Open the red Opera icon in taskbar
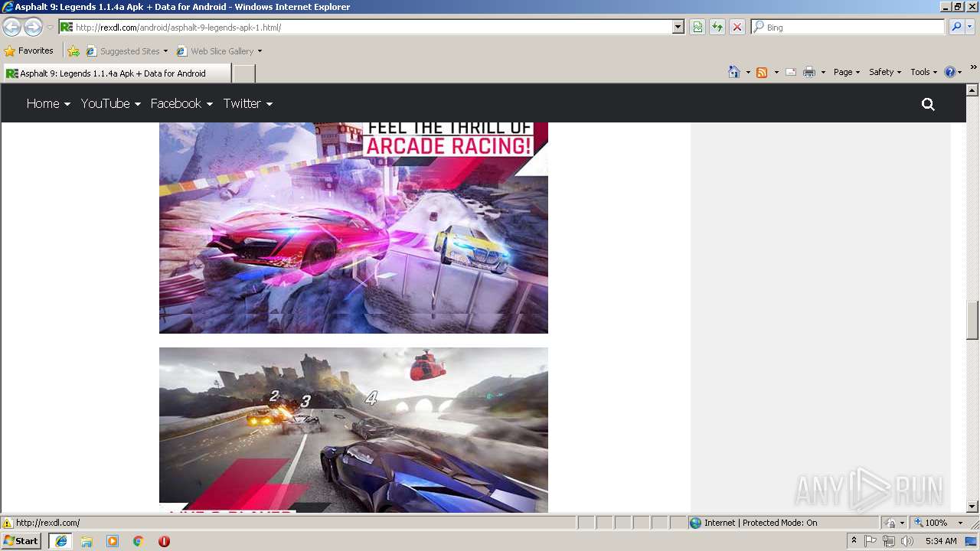Viewport: 980px width, 551px height. (x=164, y=541)
